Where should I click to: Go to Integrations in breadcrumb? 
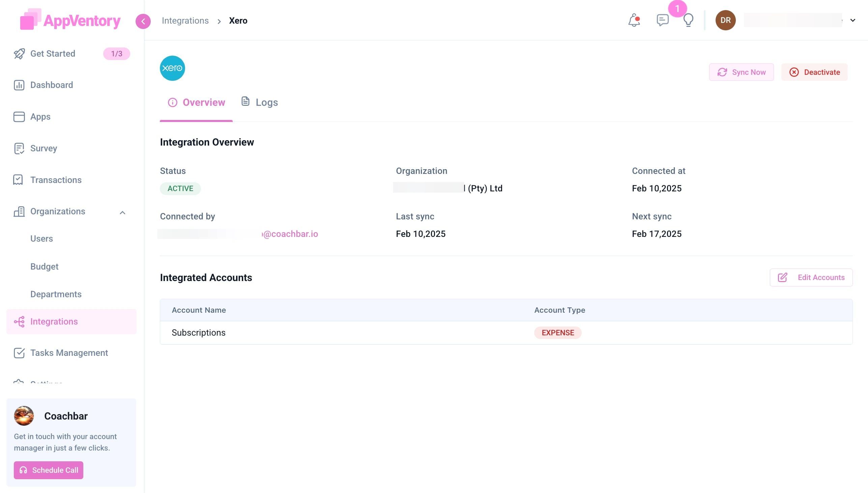click(x=185, y=21)
